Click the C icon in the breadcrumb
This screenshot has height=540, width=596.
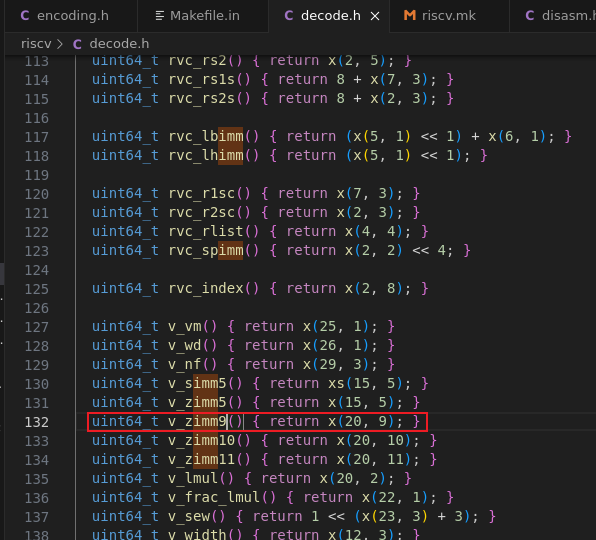77,44
